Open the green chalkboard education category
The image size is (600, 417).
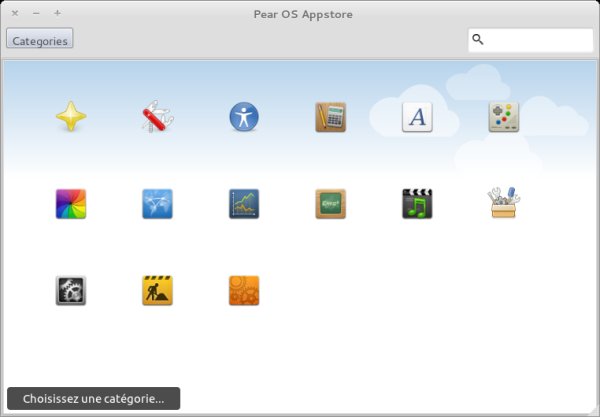331,204
